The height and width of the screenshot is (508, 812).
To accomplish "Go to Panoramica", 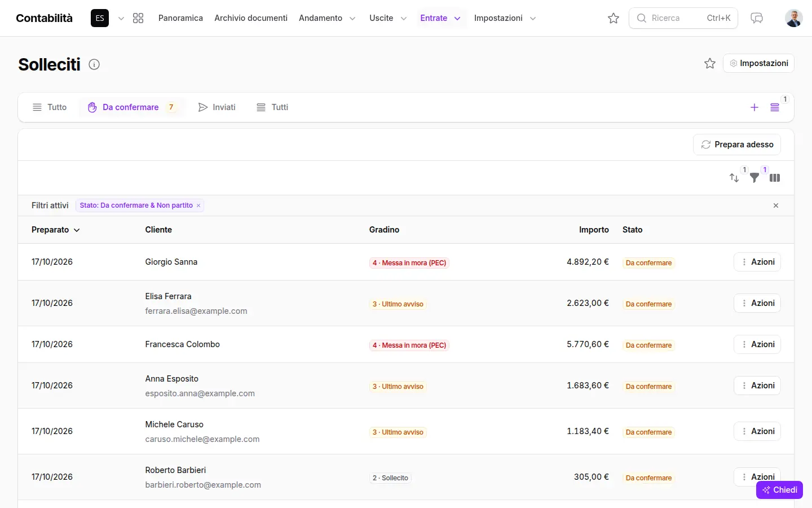I will (x=180, y=18).
